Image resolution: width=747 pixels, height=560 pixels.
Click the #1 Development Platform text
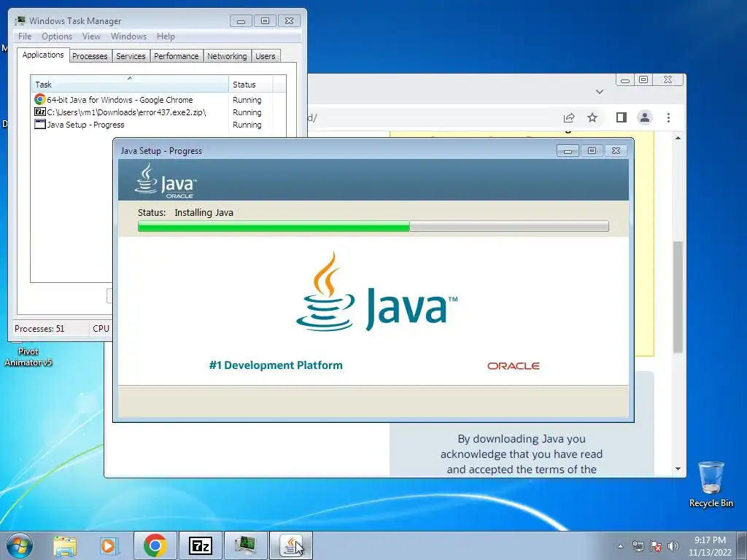pyautogui.click(x=276, y=365)
